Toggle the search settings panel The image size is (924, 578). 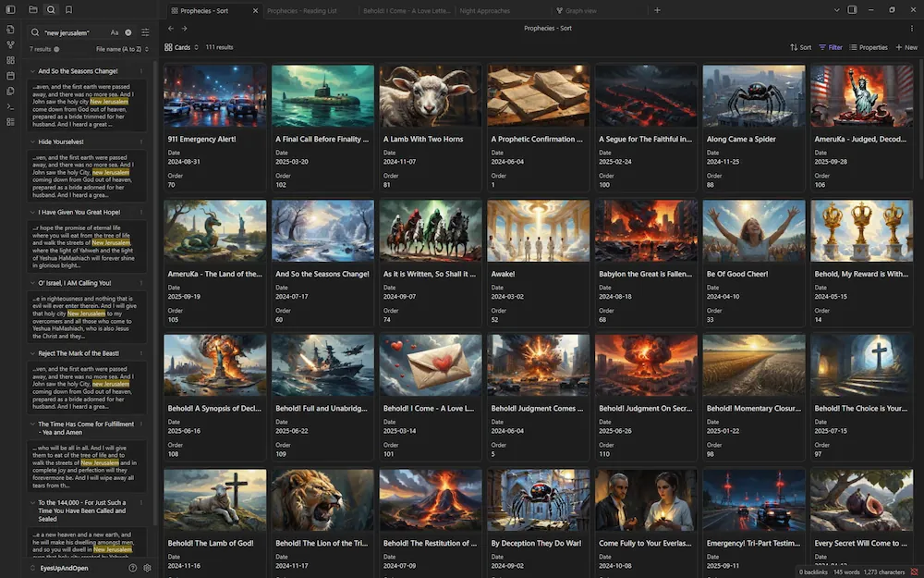pos(145,32)
